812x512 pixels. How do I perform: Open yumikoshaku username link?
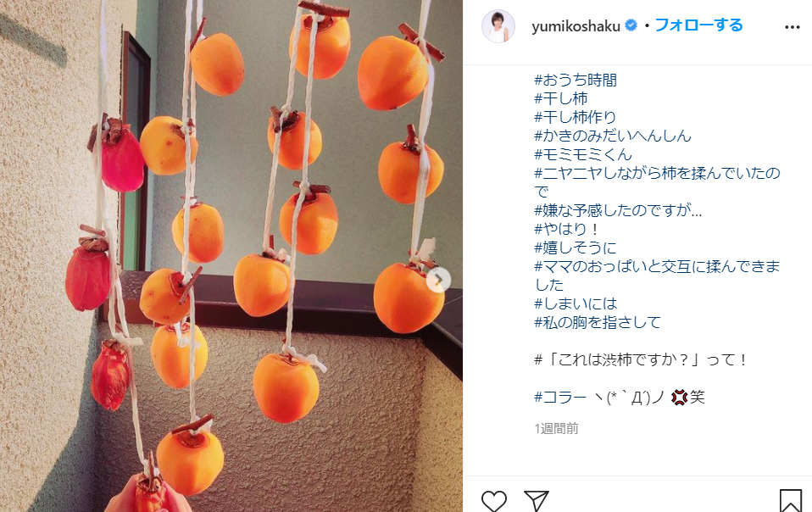[x=576, y=26]
